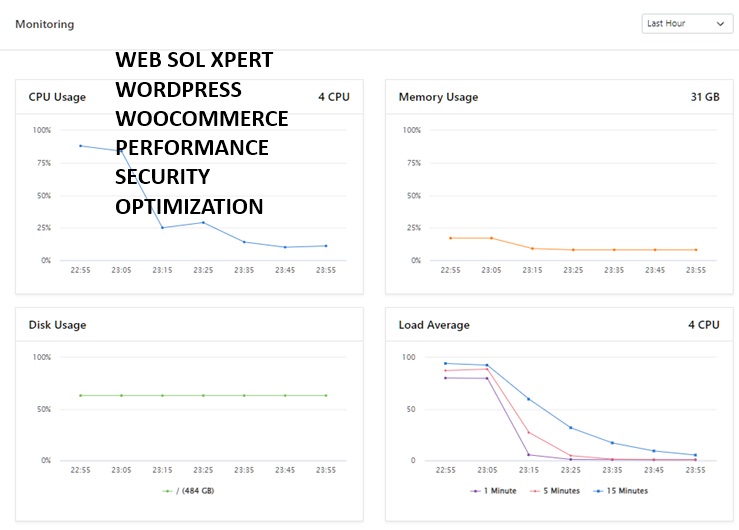Select Disk Usage data point at 23:55
The image size is (739, 530).
coord(325,395)
